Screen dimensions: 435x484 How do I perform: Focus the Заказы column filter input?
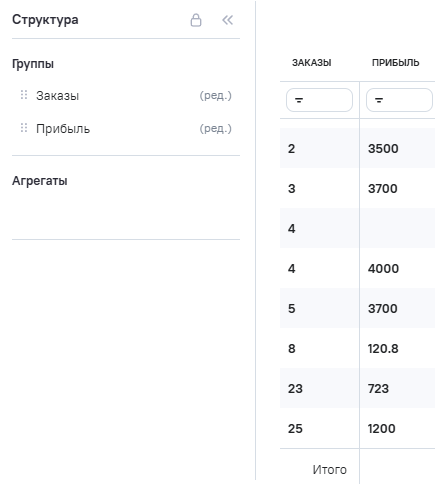coord(319,100)
